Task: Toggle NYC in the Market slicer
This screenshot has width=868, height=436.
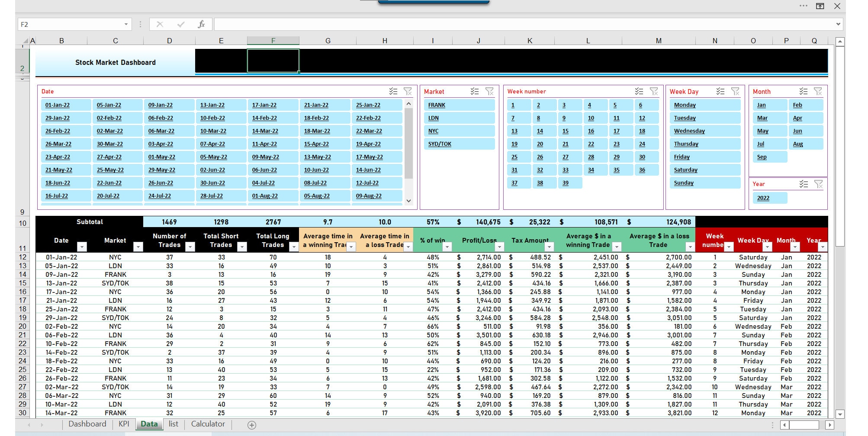Action: coord(459,131)
